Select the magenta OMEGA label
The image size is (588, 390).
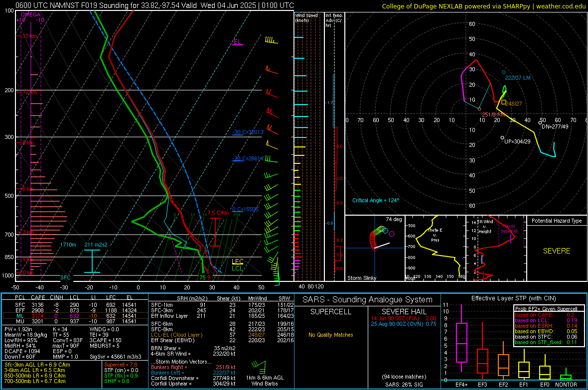[x=31, y=14]
